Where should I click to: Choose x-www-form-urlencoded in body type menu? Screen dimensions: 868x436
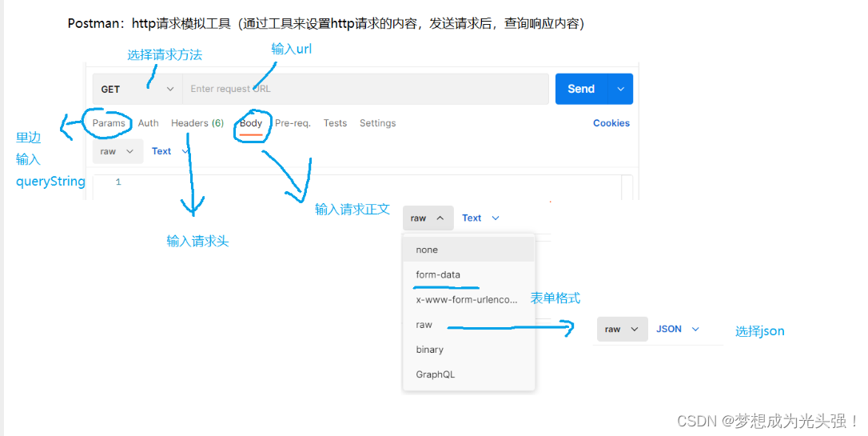click(x=469, y=300)
